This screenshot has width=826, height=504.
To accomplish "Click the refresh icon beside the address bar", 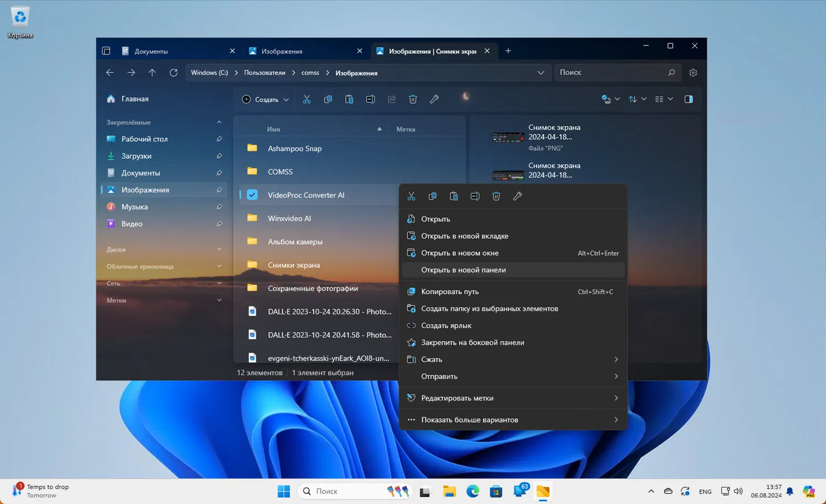I will pos(173,73).
